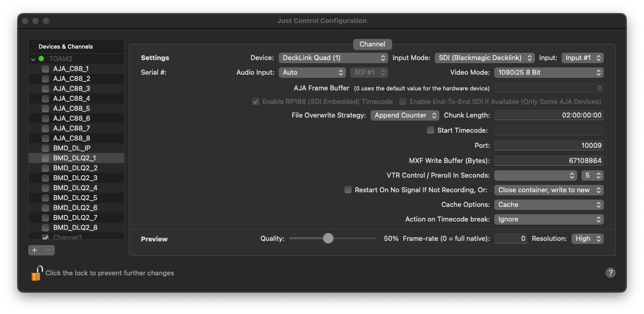Toggle the BMD_DLQ2_7 checkbox
The height and width of the screenshot is (314, 644).
tap(45, 218)
